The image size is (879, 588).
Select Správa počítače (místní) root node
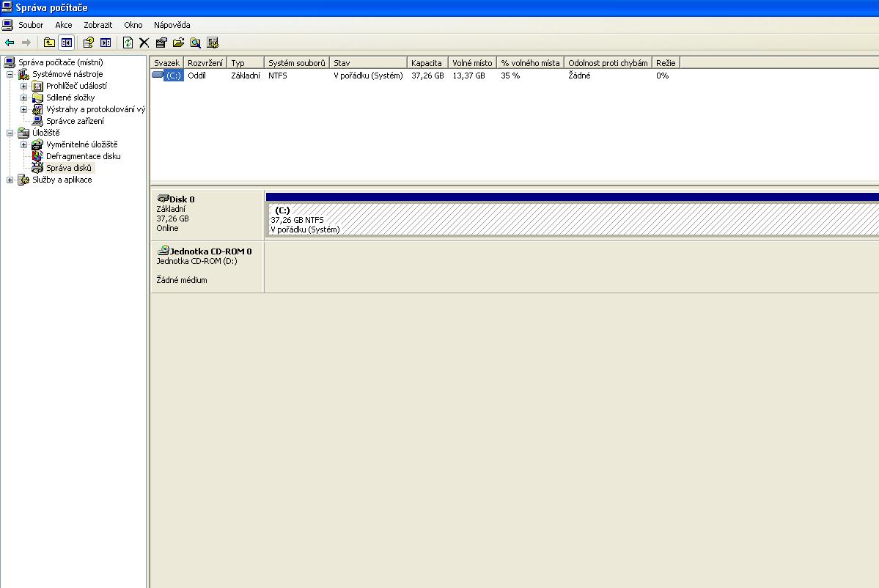[x=61, y=62]
